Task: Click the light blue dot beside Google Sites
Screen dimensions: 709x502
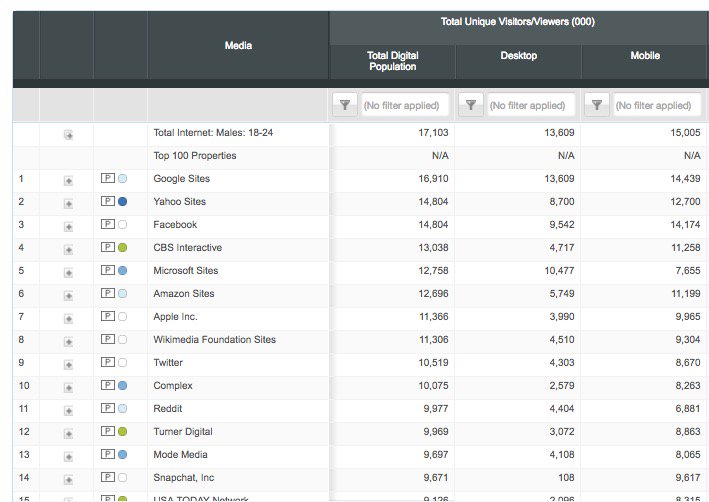Action: [123, 179]
